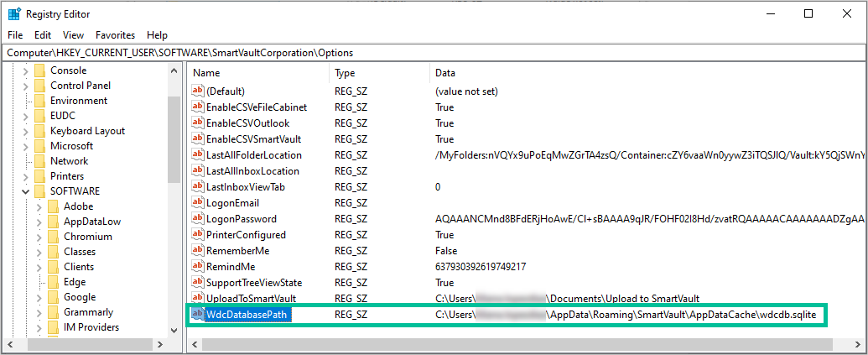Click the EnableCSVeFileCabinet value icon
Viewport: 868px width, 355px height.
198,107
